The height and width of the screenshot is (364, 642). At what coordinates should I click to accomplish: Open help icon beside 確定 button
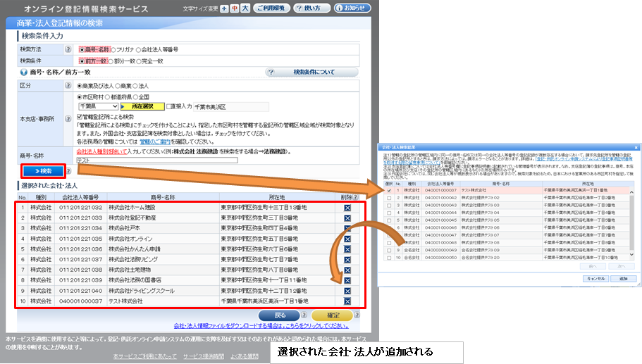[x=357, y=315]
